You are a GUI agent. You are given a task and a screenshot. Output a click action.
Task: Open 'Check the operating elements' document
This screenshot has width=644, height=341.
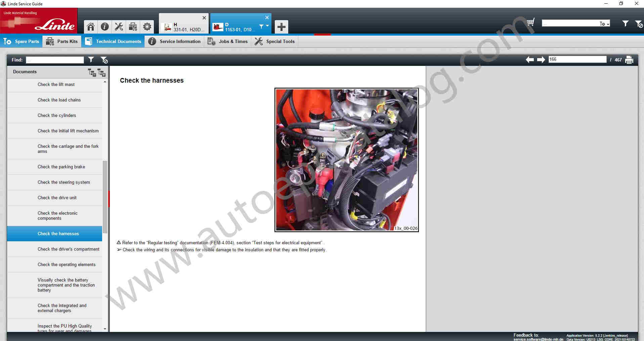coord(54,264)
